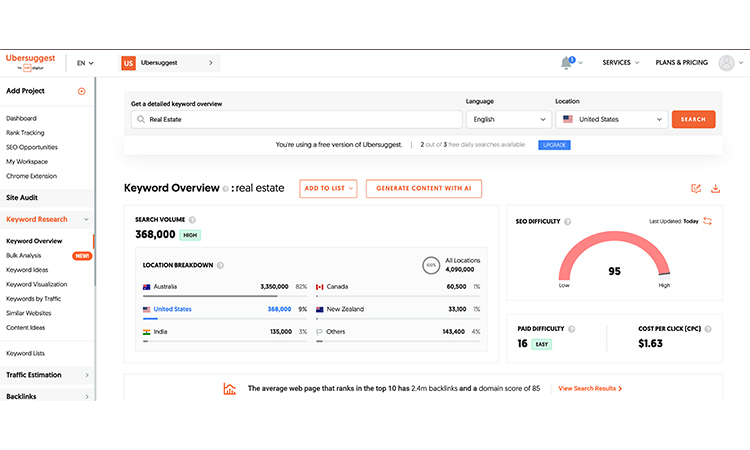Click the Add Project label
This screenshot has width=750, height=450.
click(25, 91)
